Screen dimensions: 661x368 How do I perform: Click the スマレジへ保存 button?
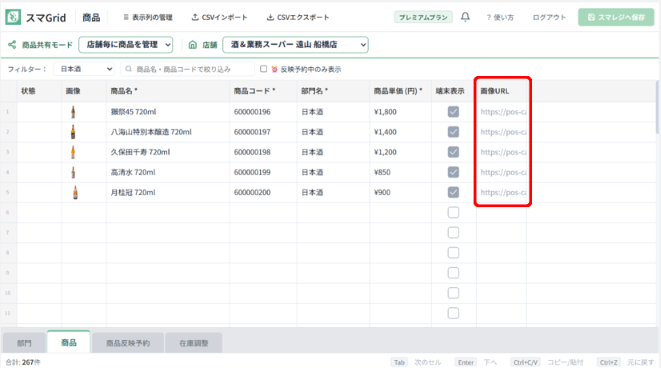[616, 17]
